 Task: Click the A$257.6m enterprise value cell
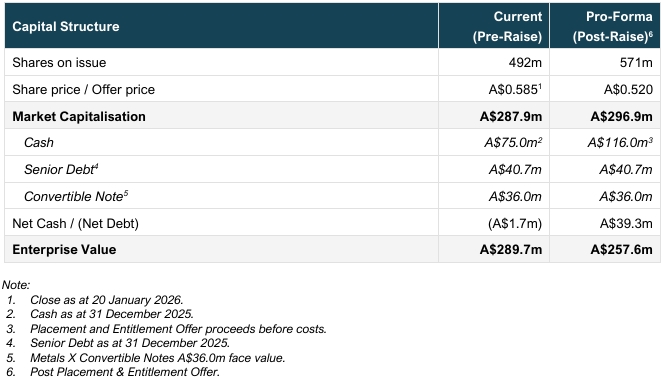tap(605, 250)
